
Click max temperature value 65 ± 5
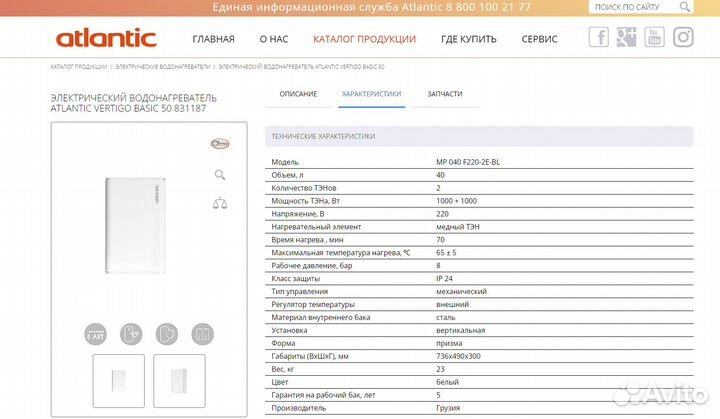click(x=446, y=253)
